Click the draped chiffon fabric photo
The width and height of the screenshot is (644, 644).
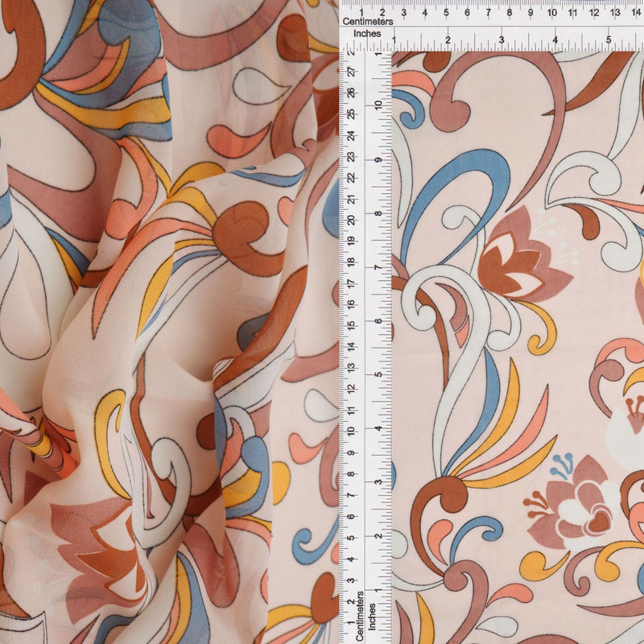point(169,322)
